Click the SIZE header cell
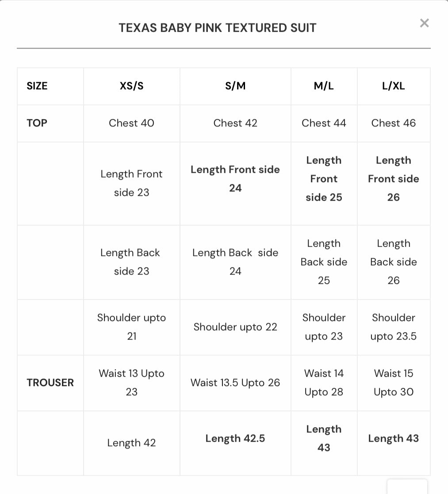 [37, 86]
